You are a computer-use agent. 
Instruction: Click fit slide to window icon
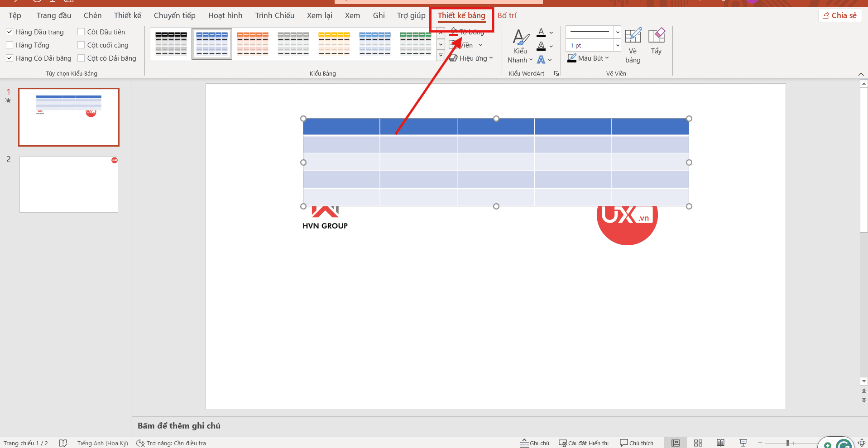(862, 443)
